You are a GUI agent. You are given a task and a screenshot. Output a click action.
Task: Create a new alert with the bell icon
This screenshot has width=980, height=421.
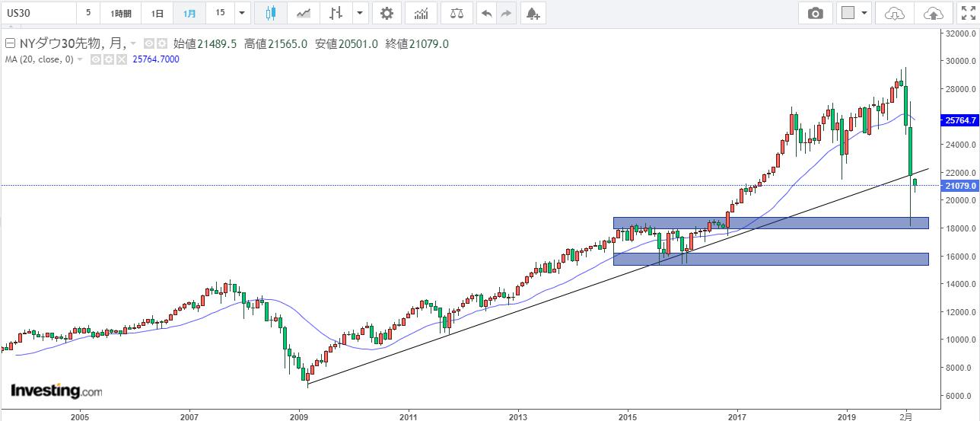tap(533, 13)
